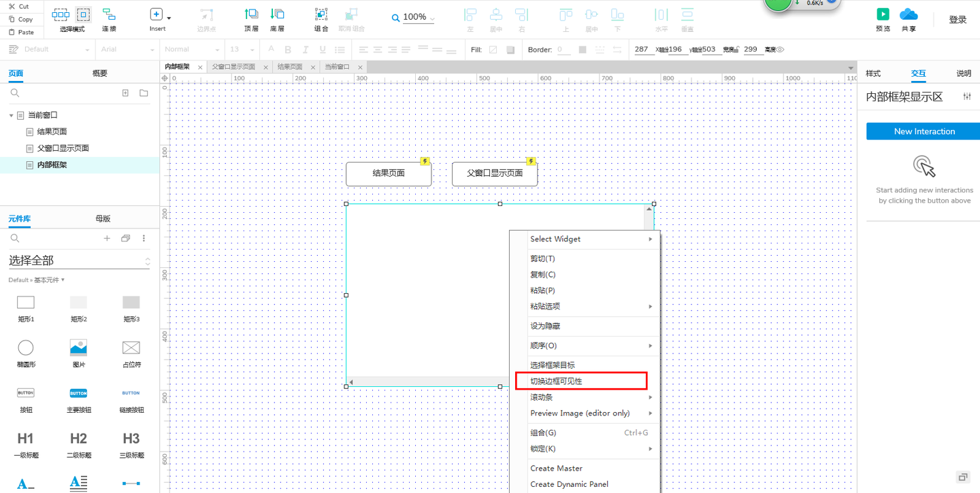Click the 登录 login button

point(958,20)
